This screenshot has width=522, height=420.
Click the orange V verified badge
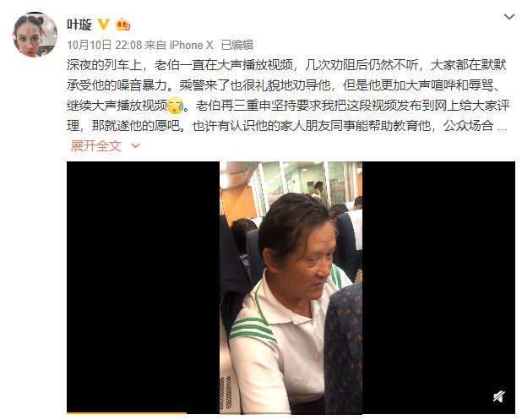click(103, 24)
